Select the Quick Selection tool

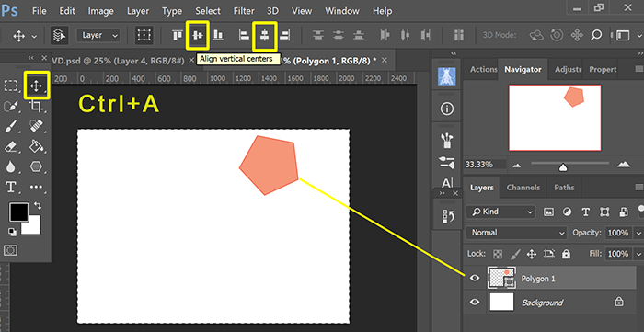(11, 107)
